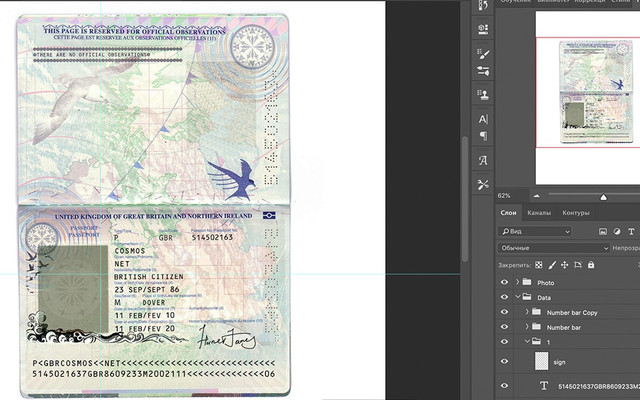Screen dimensions: 640x400
Task: Toggle lock image pixels brush icon
Action: (552, 265)
